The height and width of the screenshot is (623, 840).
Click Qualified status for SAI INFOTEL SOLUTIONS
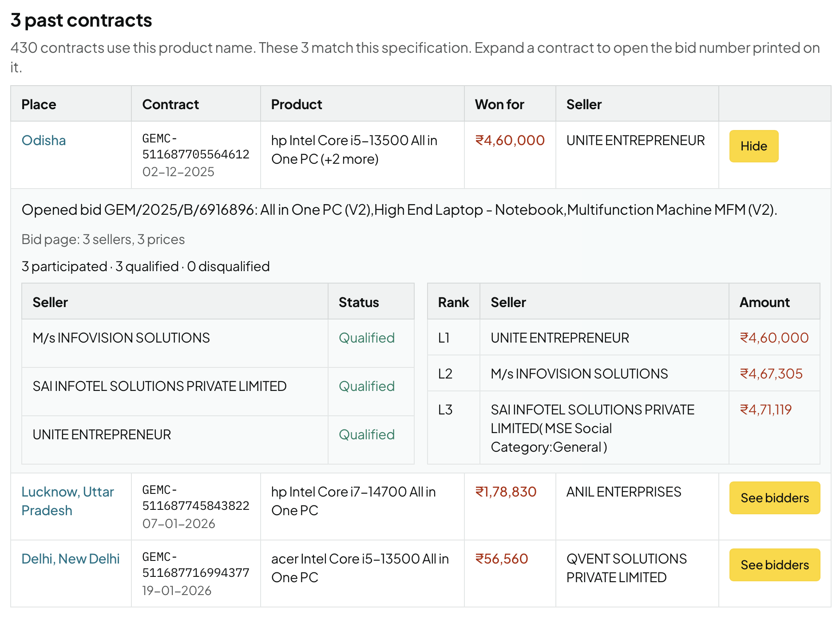367,386
